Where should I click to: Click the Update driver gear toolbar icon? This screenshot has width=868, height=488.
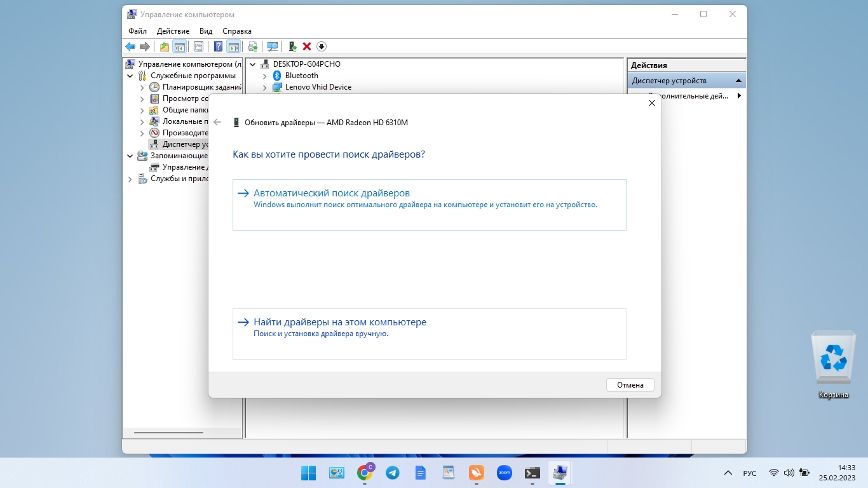[253, 46]
